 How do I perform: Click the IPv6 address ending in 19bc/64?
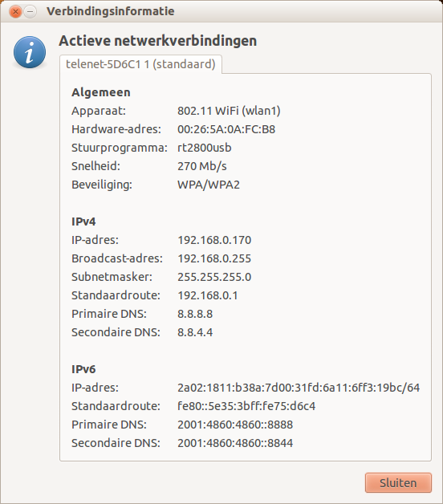tap(299, 388)
